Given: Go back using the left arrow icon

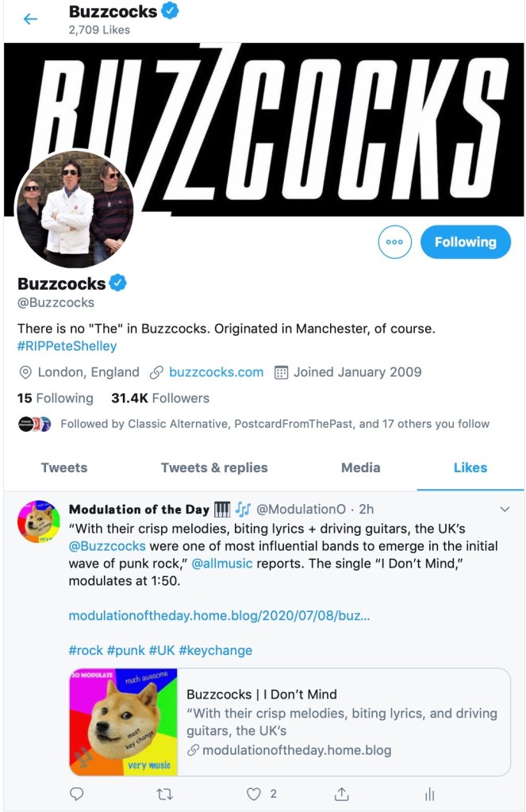Looking at the screenshot, I should pos(31,19).
